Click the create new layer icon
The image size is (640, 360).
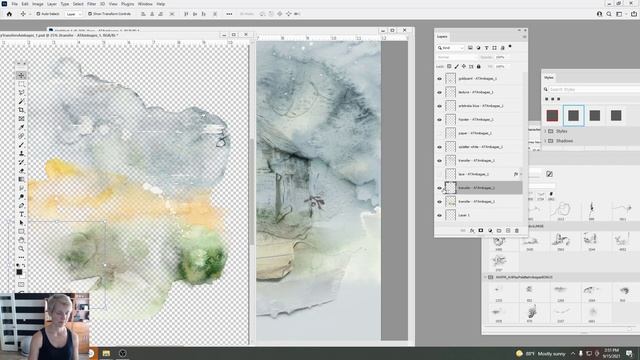click(x=508, y=231)
